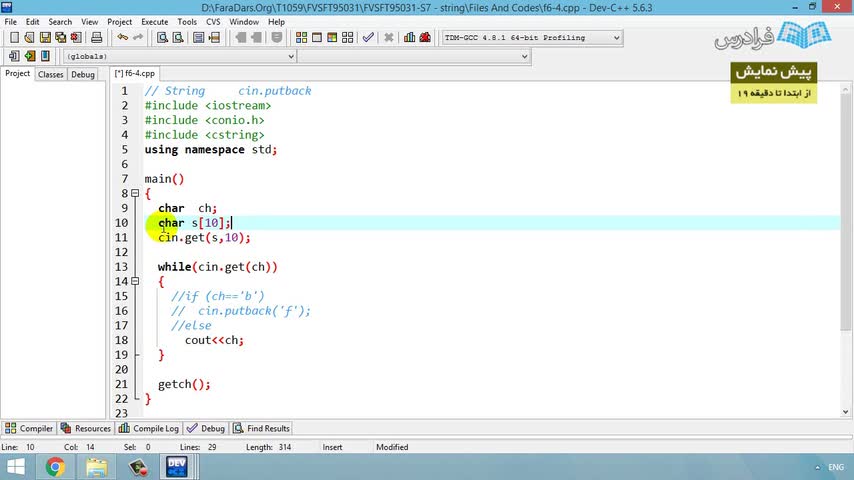
Task: Open File Explorer from the taskbar
Action: tap(96, 467)
